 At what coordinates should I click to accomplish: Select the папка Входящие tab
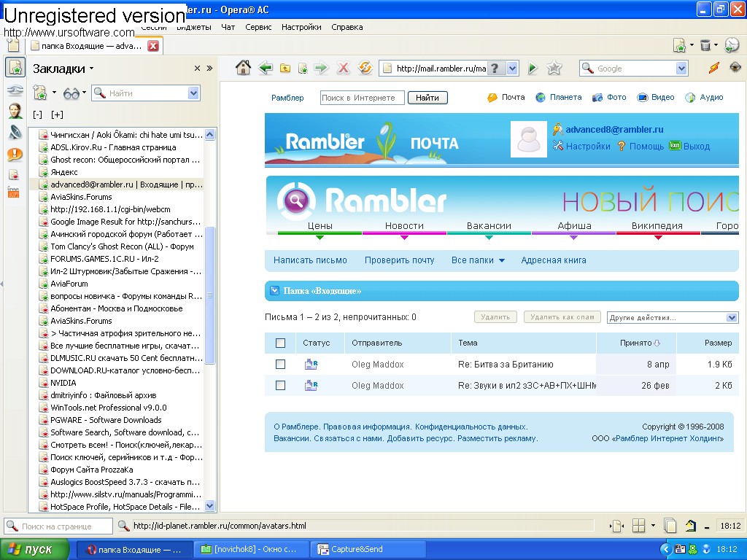tap(93, 46)
